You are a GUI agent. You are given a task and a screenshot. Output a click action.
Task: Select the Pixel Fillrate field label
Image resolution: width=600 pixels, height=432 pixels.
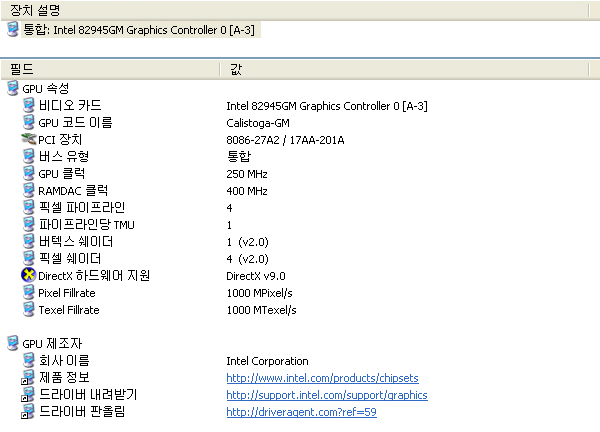pos(67,293)
